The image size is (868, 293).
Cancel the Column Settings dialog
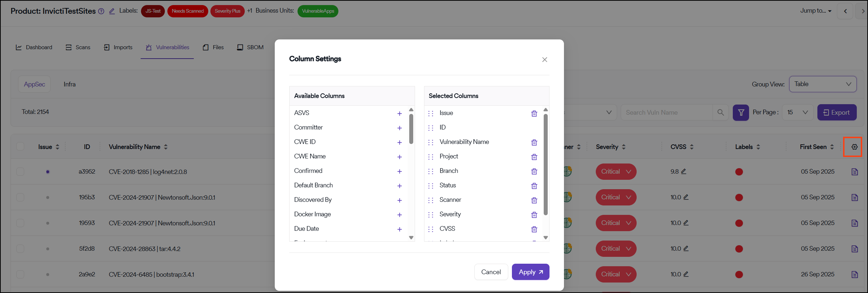pyautogui.click(x=491, y=272)
